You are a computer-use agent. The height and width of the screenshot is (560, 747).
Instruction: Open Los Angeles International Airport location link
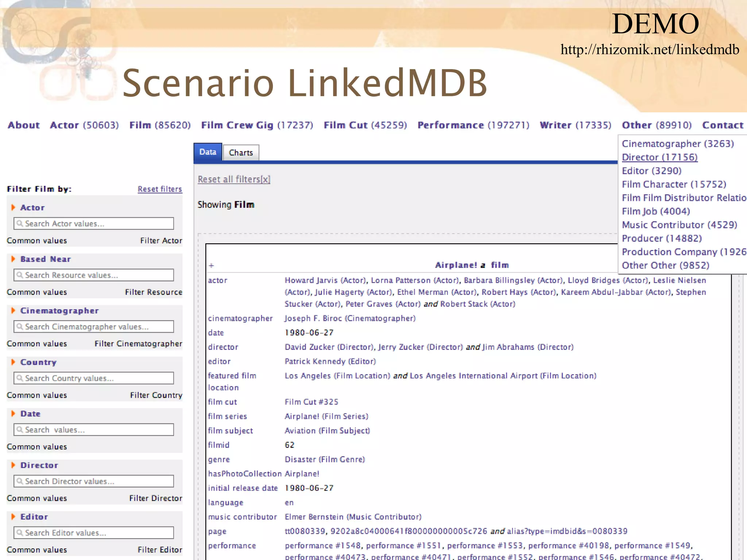[503, 376]
